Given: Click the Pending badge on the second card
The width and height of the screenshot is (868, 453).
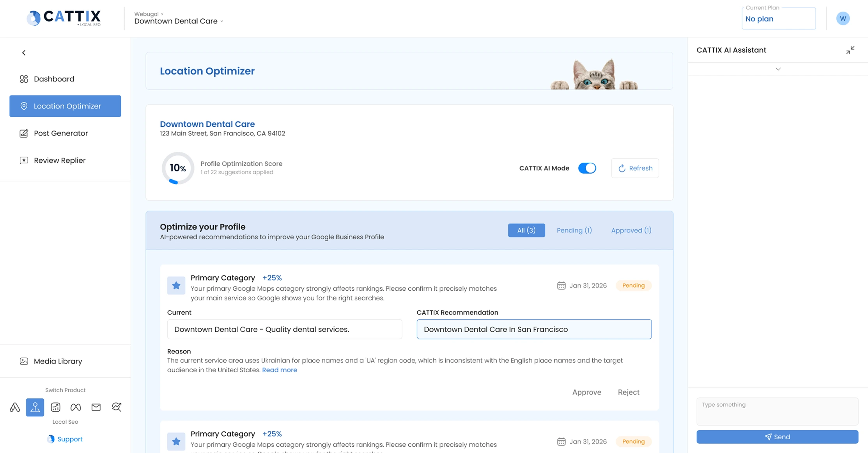Looking at the screenshot, I should pyautogui.click(x=633, y=442).
